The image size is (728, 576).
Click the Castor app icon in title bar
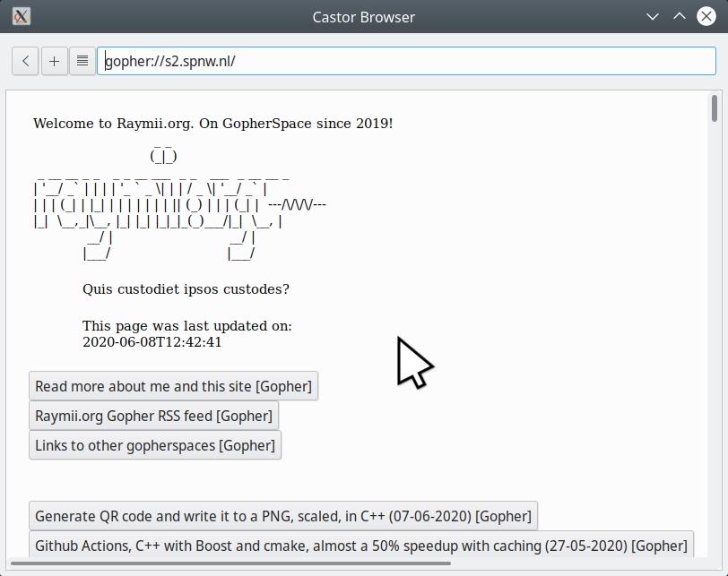[22, 16]
